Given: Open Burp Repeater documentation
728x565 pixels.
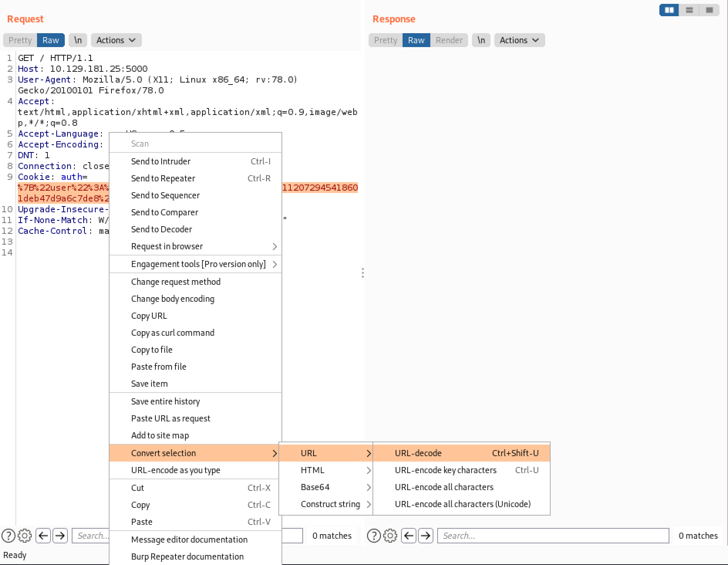Looking at the screenshot, I should [x=195, y=557].
